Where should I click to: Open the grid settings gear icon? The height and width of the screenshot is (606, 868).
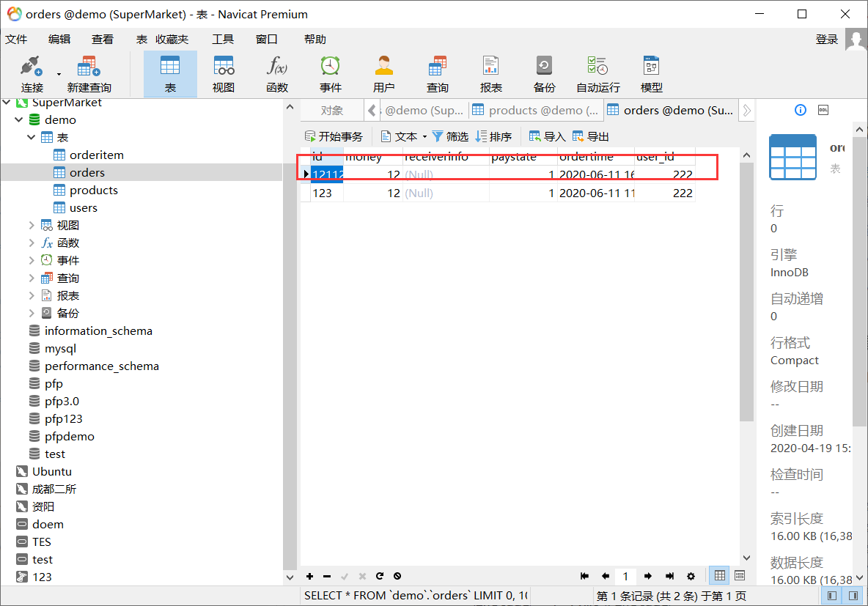[691, 576]
